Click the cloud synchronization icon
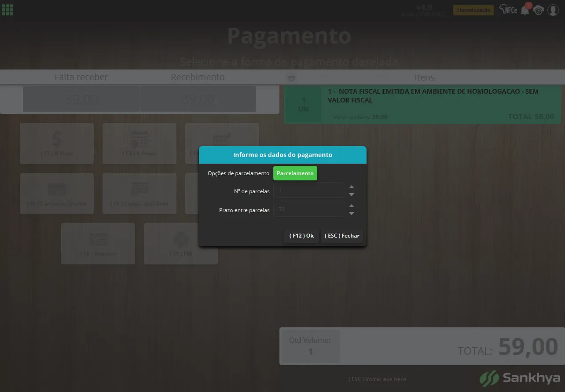 point(539,11)
